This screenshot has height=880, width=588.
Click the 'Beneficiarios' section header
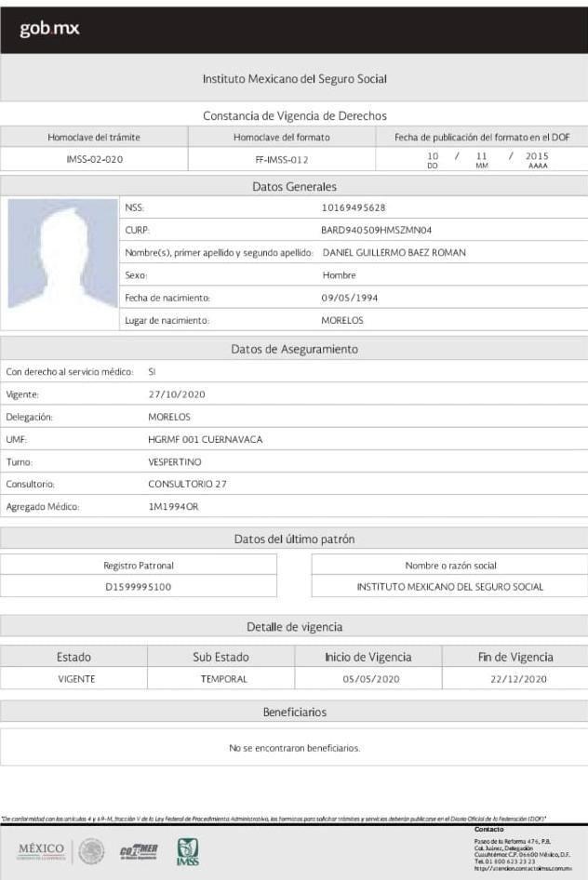[x=295, y=712]
